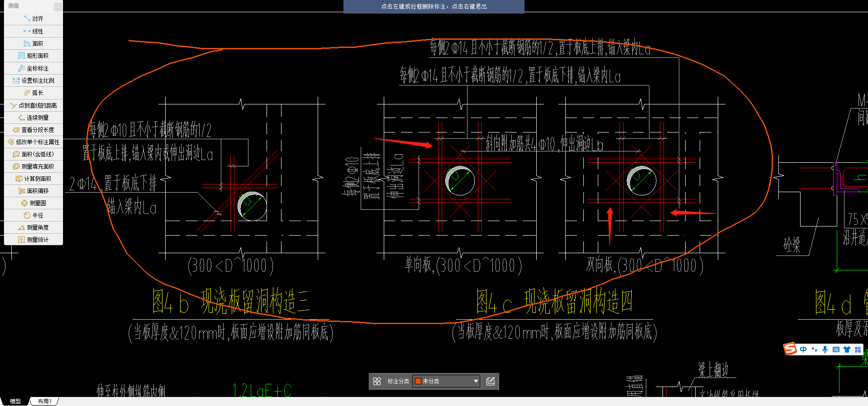
Task: Click the four-squares annotation category icon
Action: [x=377, y=382]
